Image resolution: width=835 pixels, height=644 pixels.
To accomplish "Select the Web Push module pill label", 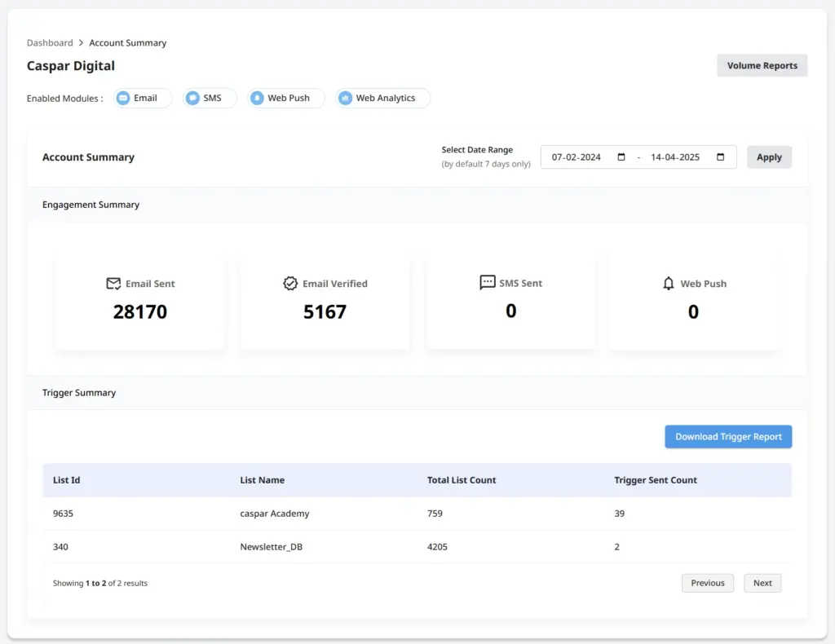I will 289,98.
